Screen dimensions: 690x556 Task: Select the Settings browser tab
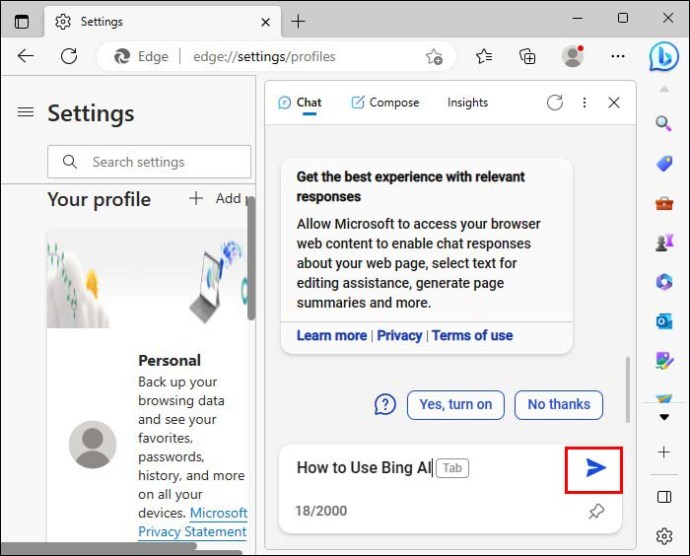point(162,22)
